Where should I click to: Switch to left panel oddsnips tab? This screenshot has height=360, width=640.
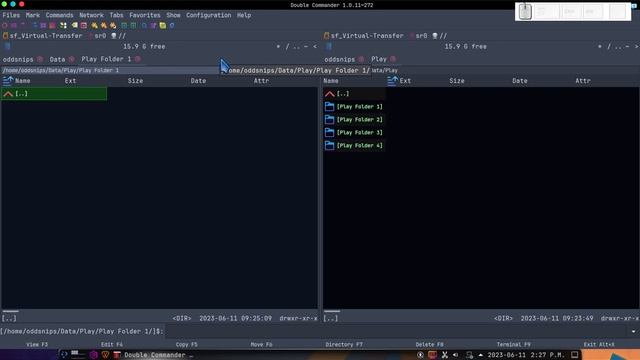pyautogui.click(x=18, y=59)
